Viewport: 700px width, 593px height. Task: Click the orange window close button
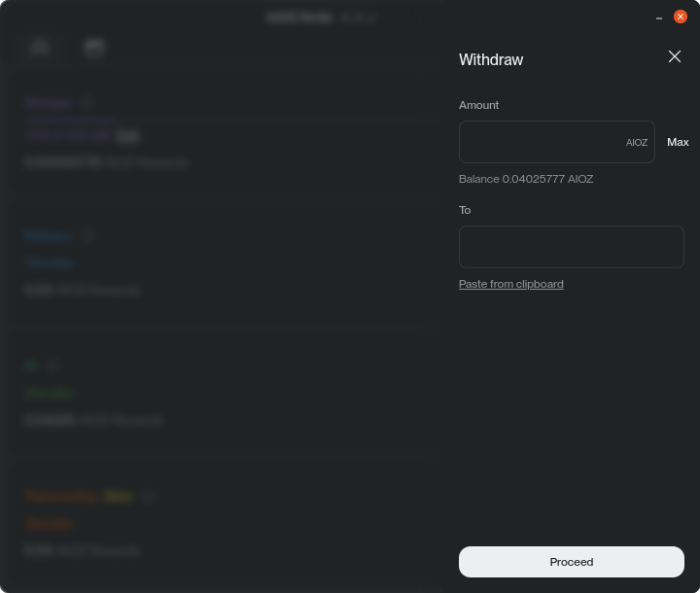tap(681, 17)
